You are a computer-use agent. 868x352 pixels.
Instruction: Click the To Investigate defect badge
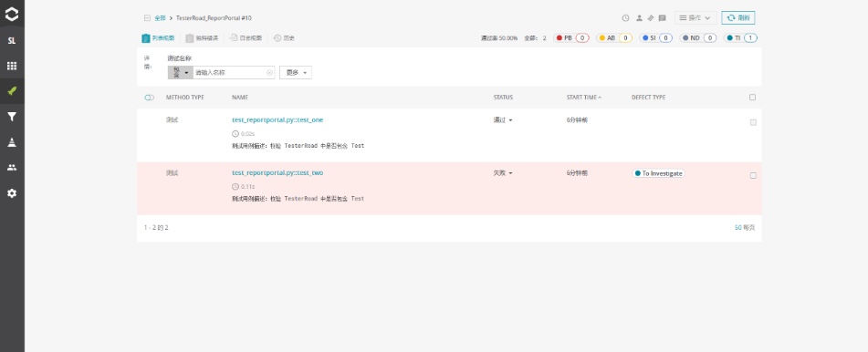tap(659, 173)
